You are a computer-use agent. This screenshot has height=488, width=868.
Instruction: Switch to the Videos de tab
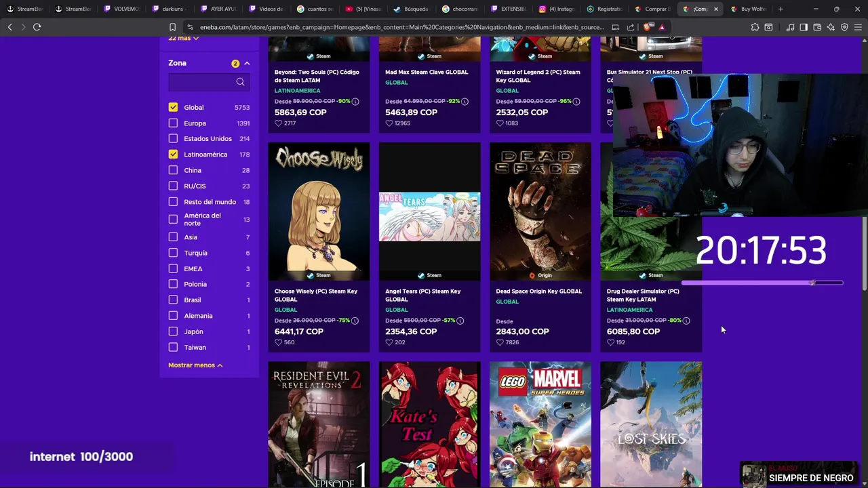267,9
